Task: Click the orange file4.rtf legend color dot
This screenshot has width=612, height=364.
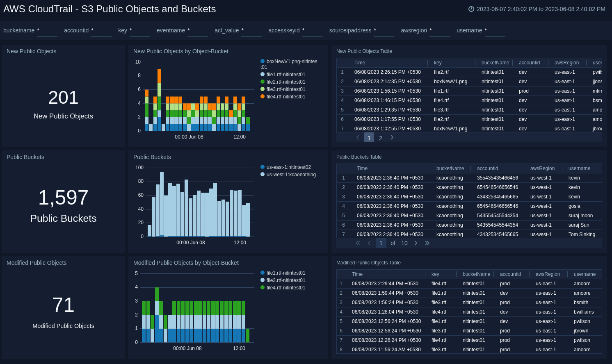Action: pyautogui.click(x=263, y=97)
